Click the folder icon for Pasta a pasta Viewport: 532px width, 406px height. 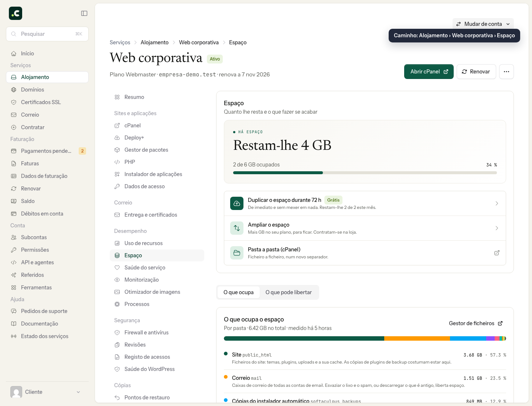click(x=237, y=253)
